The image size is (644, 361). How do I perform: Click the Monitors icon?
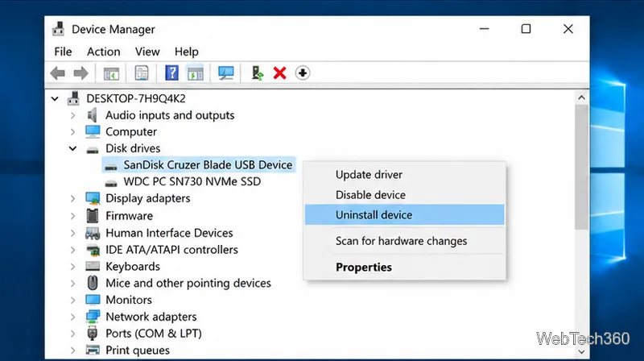[x=93, y=300]
